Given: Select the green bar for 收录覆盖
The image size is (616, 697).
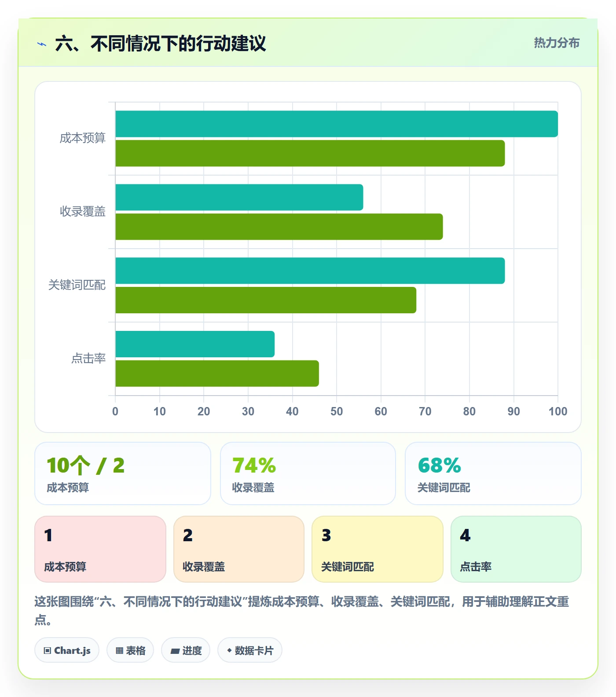Looking at the screenshot, I should [279, 227].
